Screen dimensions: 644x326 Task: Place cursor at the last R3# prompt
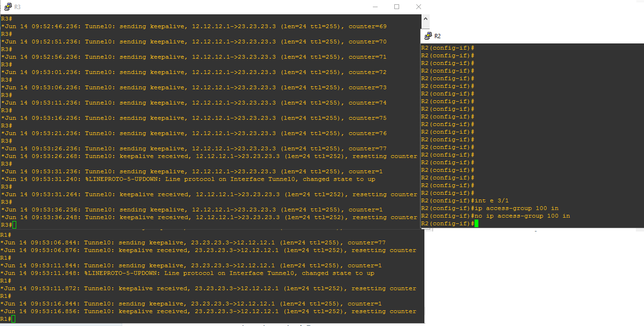coord(14,225)
